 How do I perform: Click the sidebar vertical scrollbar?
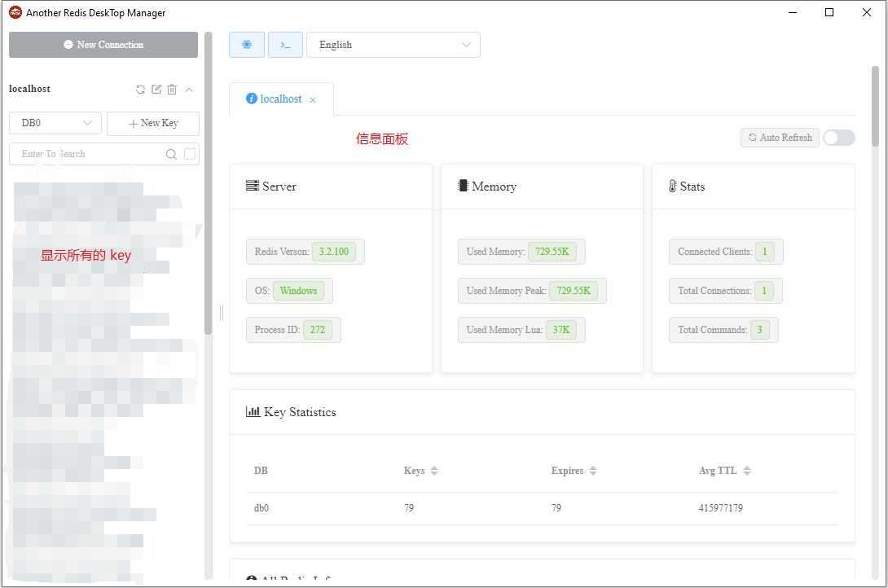point(208,183)
